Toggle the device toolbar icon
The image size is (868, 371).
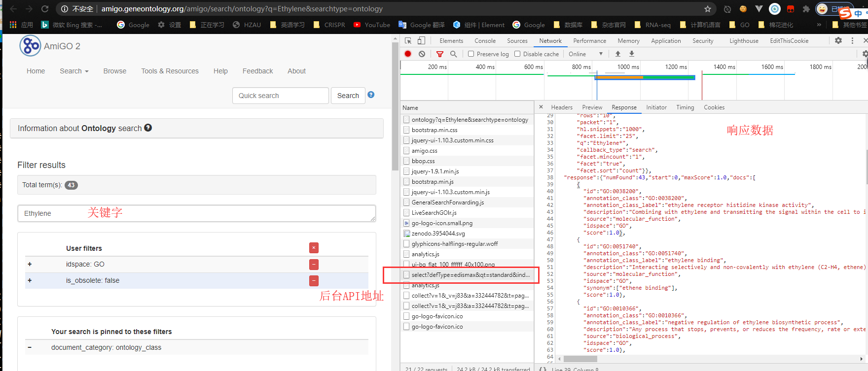click(421, 41)
